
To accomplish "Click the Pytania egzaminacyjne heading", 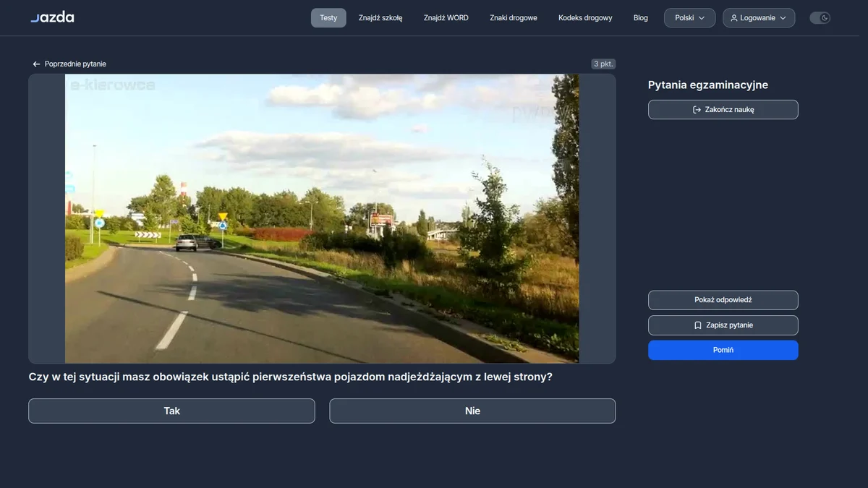I will coord(708,85).
